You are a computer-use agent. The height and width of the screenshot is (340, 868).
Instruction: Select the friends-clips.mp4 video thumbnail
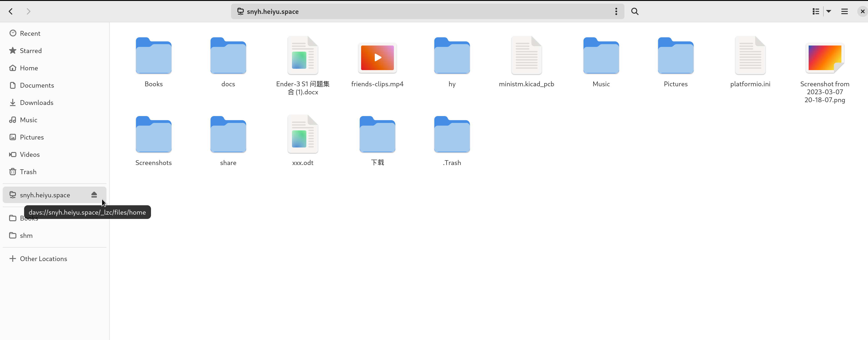pyautogui.click(x=377, y=58)
